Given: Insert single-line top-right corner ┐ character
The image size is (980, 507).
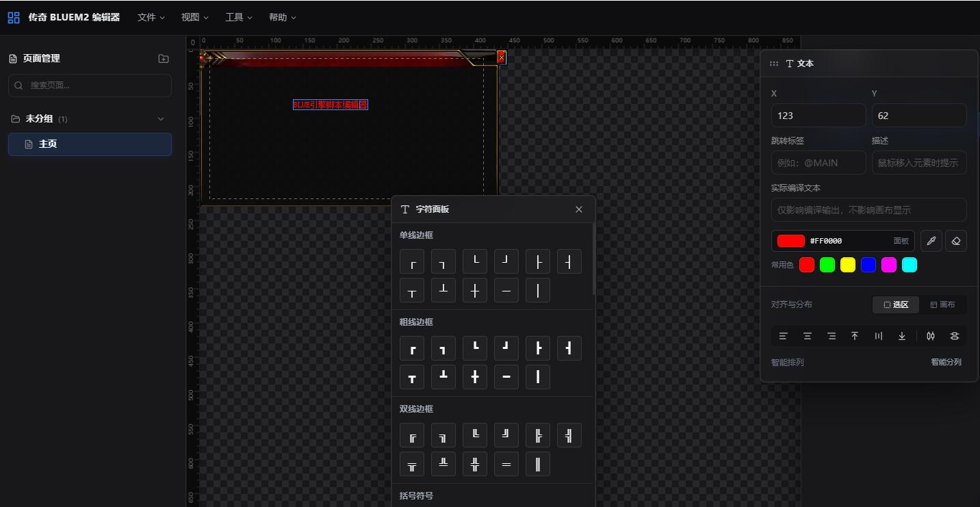Looking at the screenshot, I should [x=443, y=261].
